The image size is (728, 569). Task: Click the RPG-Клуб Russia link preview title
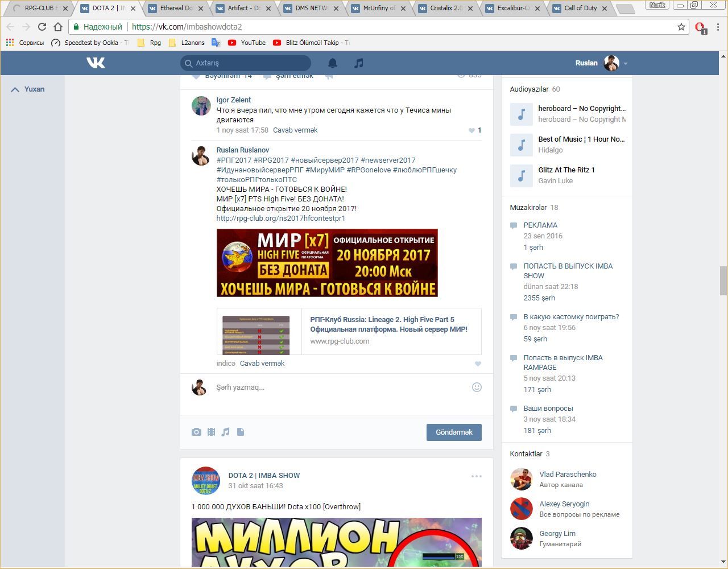389,324
